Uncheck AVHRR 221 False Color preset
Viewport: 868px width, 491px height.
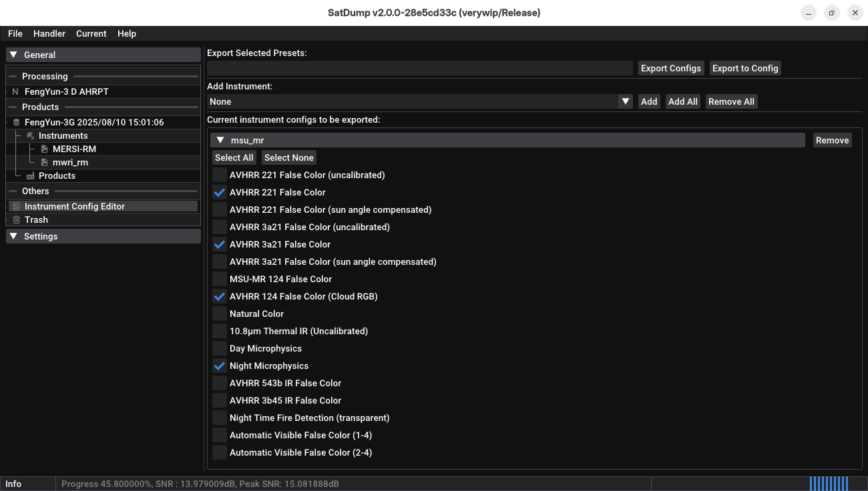click(x=219, y=192)
